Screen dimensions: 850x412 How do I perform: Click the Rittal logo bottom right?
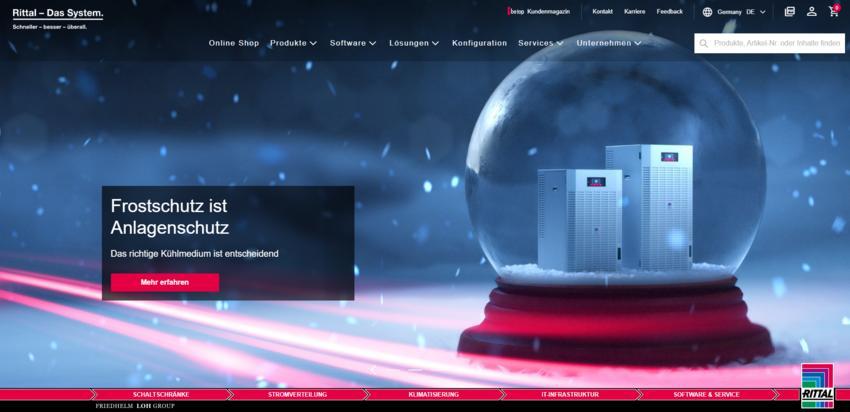(x=817, y=386)
